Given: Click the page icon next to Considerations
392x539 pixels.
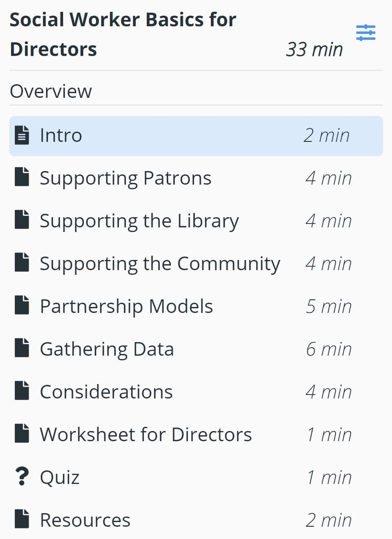Looking at the screenshot, I should point(21,392).
